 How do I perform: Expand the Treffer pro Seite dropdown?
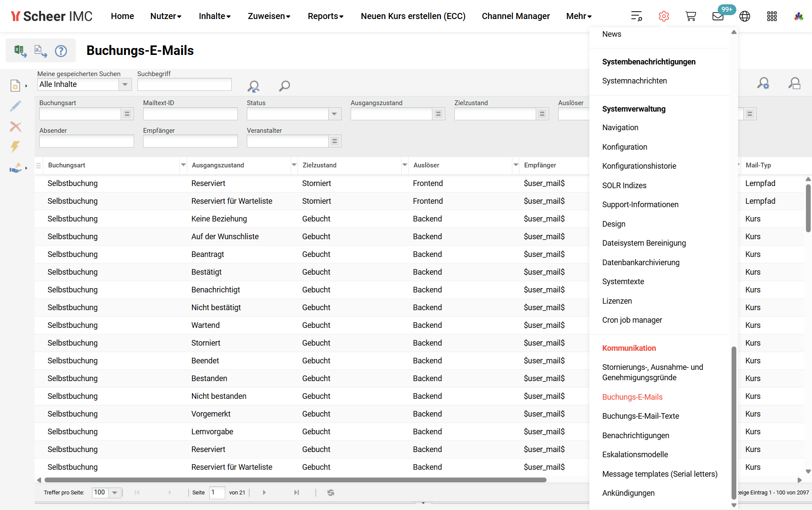[115, 493]
